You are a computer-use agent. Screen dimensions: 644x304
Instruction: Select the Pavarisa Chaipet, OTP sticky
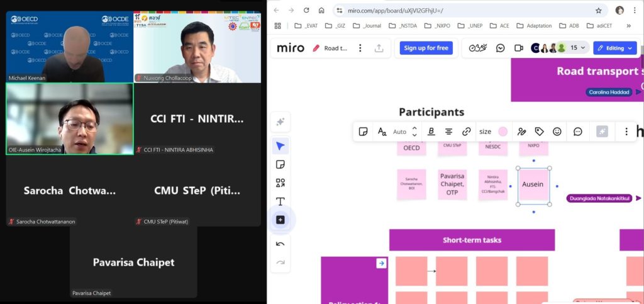pyautogui.click(x=452, y=184)
